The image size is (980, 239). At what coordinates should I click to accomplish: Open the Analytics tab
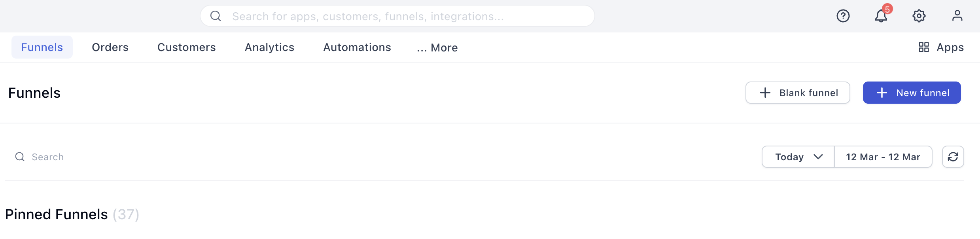tap(269, 47)
